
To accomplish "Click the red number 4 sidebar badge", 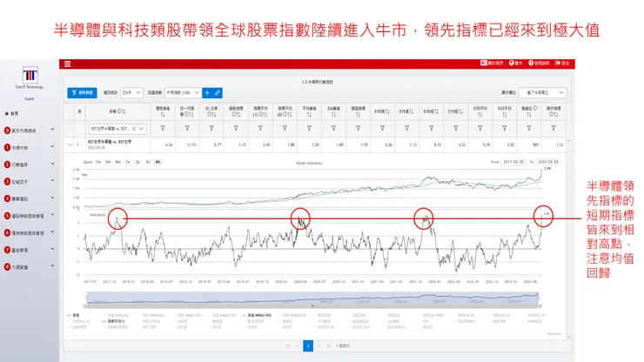I will [x=7, y=198].
